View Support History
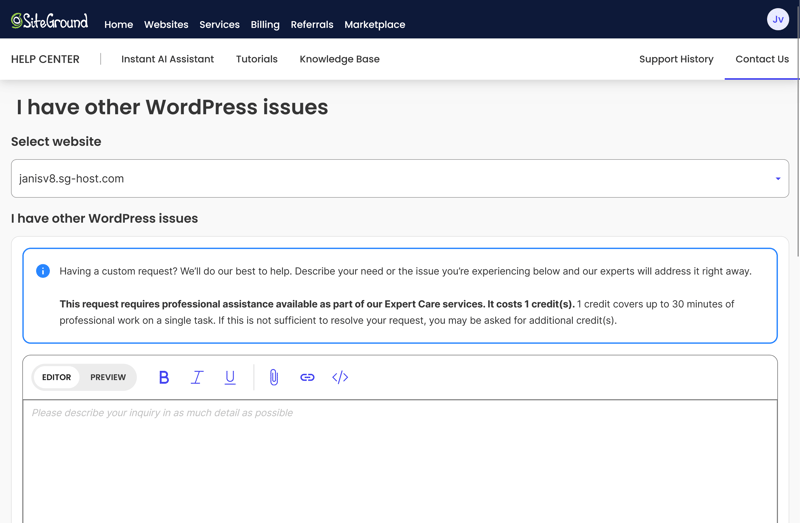Image resolution: width=800 pixels, height=523 pixels. [x=676, y=59]
